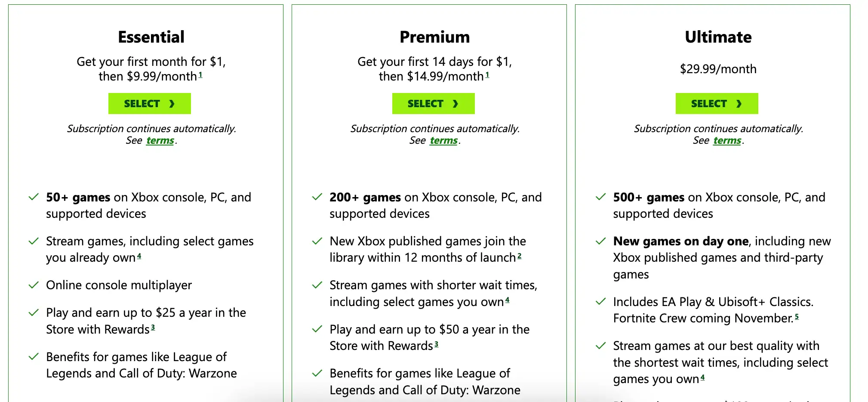Screen dimensions: 868x402
Task: Select the Ultimate plan at $29.99/month
Action: pyautogui.click(x=717, y=104)
